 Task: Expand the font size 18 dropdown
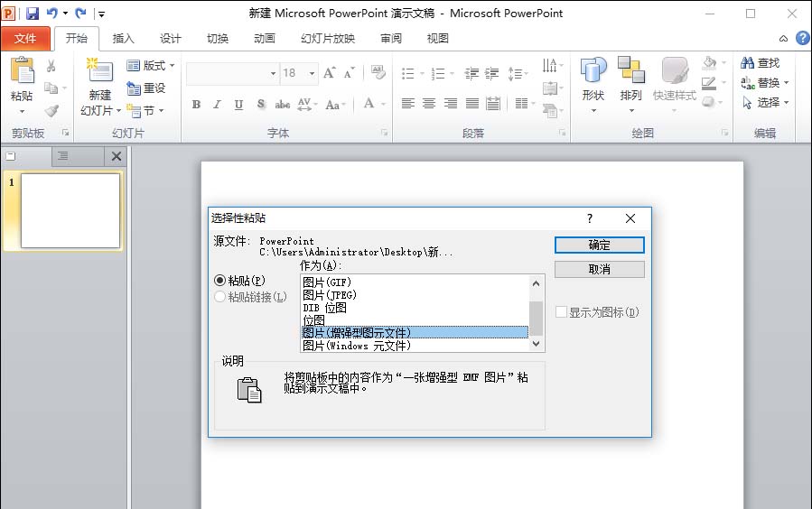(312, 73)
